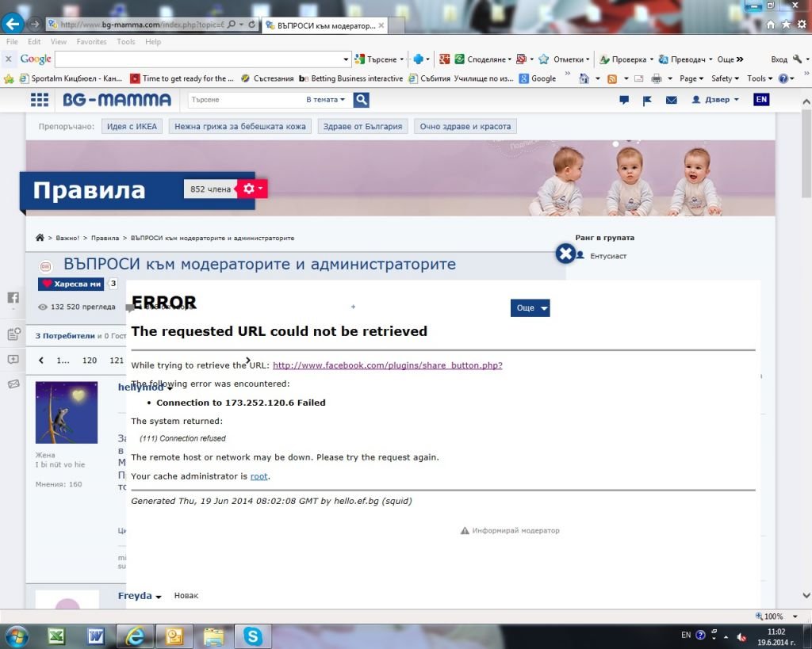Click the Windows Start orb

pos(17,636)
